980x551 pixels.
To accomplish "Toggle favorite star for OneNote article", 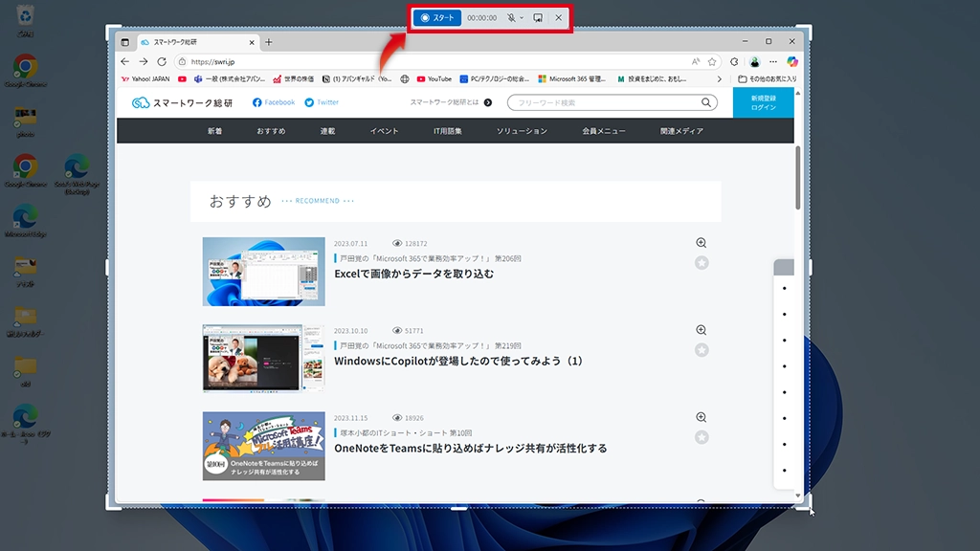I will pos(702,437).
